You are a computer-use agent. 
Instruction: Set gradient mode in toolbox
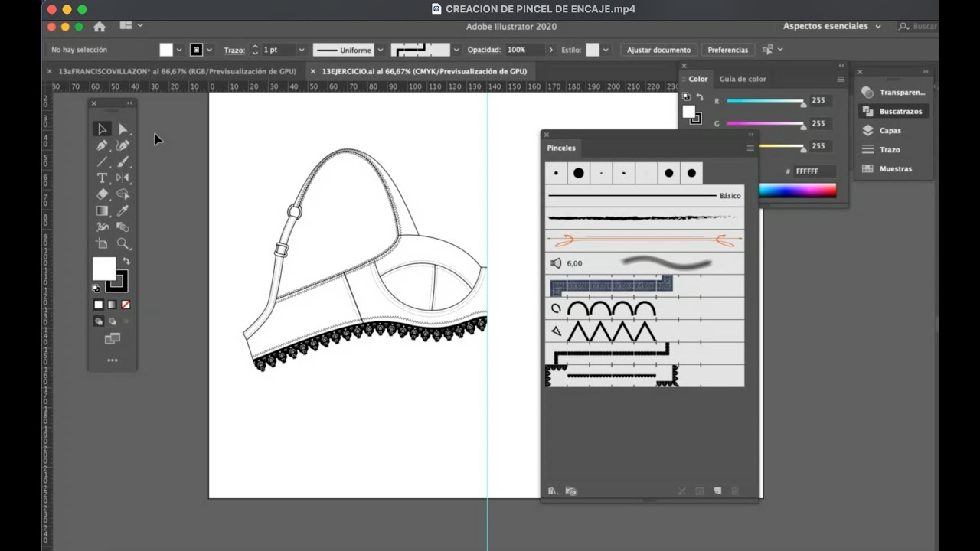point(112,305)
